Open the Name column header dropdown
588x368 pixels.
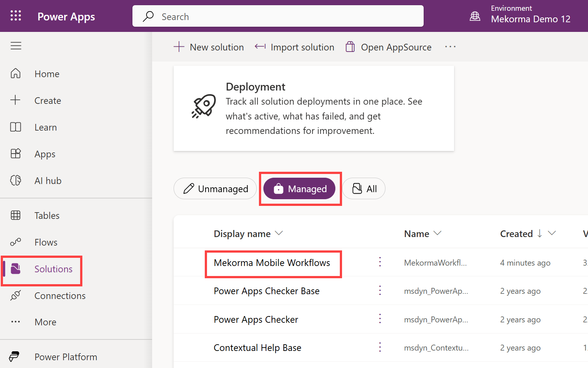437,233
